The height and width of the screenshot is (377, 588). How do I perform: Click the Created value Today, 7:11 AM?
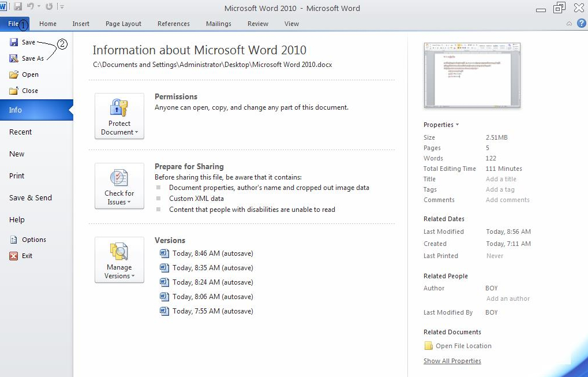[x=508, y=244]
